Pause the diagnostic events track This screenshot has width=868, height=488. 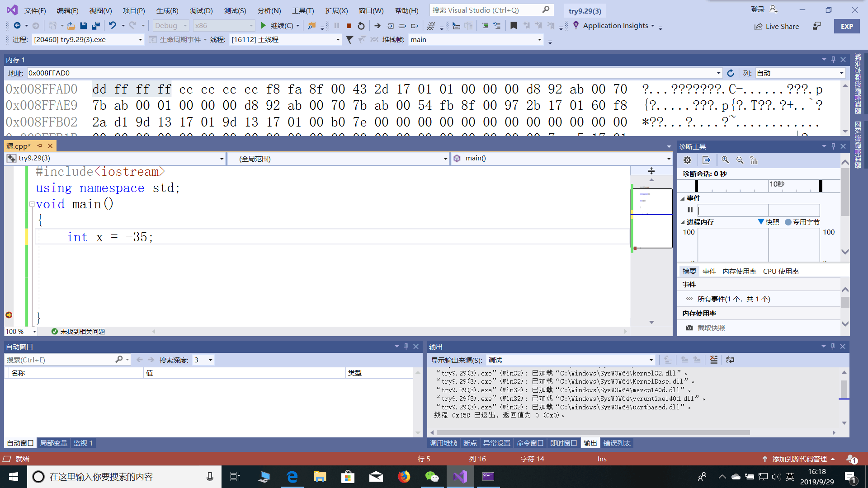(x=690, y=210)
